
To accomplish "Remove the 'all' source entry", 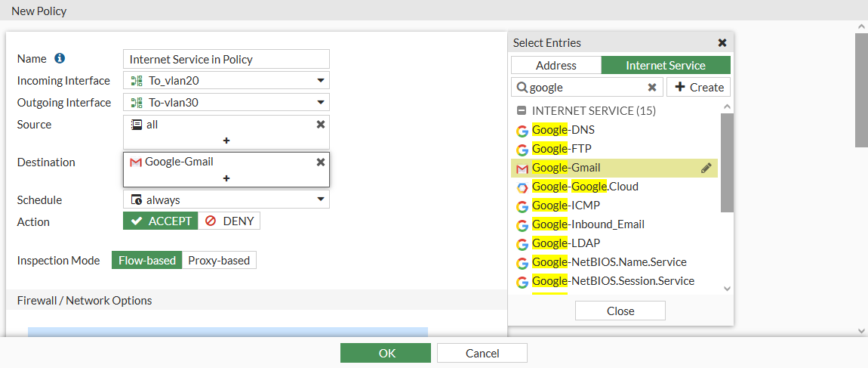I will [x=320, y=125].
